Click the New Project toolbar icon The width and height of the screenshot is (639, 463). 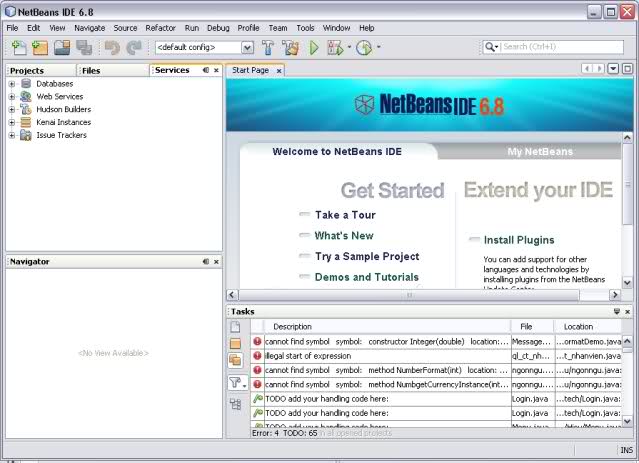tap(39, 47)
